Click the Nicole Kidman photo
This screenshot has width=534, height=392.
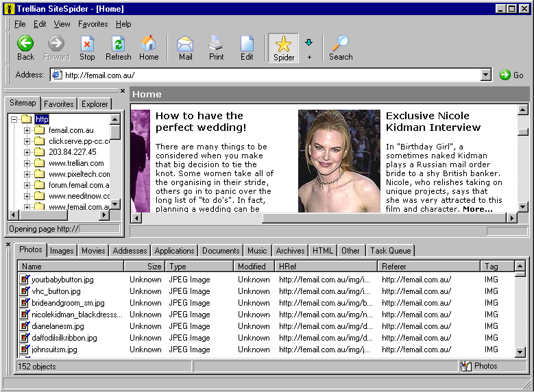pyautogui.click(x=339, y=161)
